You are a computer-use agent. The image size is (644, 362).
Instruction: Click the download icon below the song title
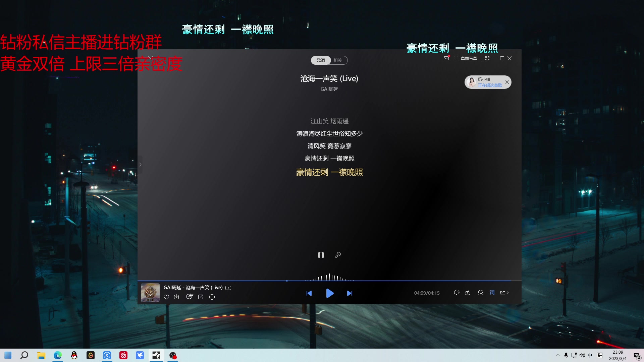[x=176, y=297]
